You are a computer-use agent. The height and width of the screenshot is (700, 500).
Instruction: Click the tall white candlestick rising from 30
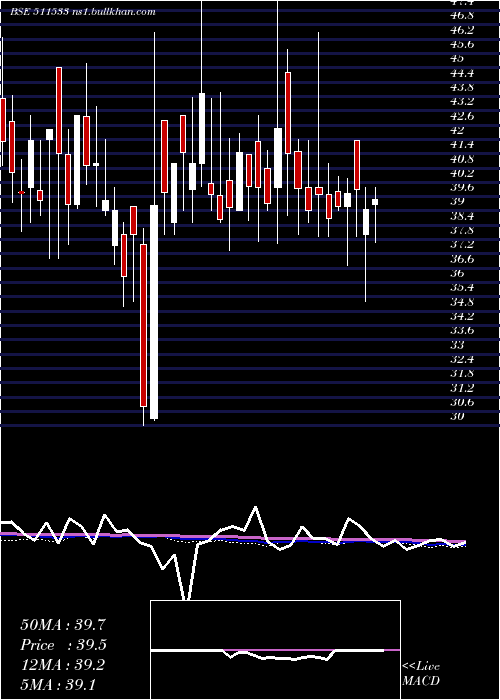[x=154, y=312]
